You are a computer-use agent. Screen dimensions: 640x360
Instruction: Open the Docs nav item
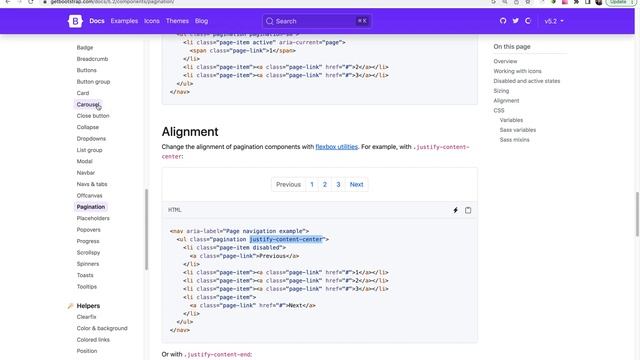(x=97, y=21)
